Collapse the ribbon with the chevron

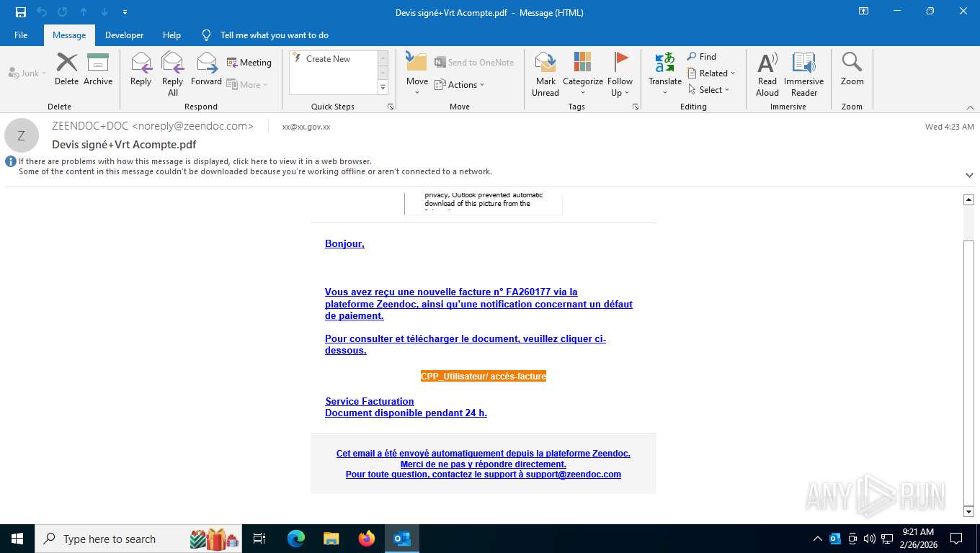[x=970, y=107]
